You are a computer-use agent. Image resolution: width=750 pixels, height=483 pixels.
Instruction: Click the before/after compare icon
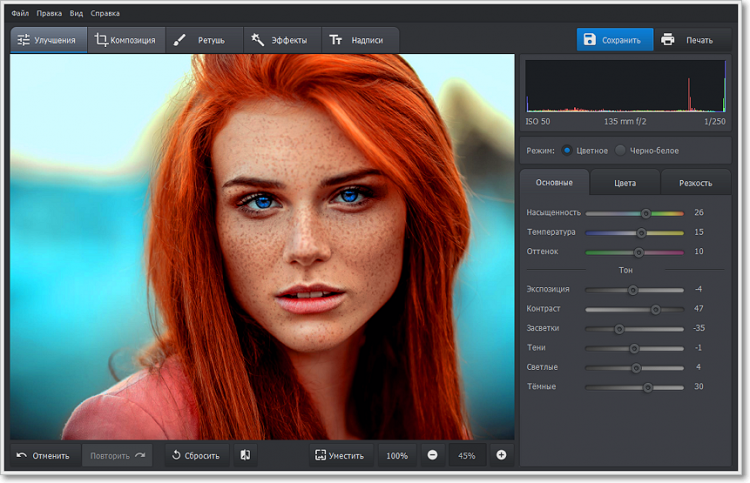coord(245,455)
